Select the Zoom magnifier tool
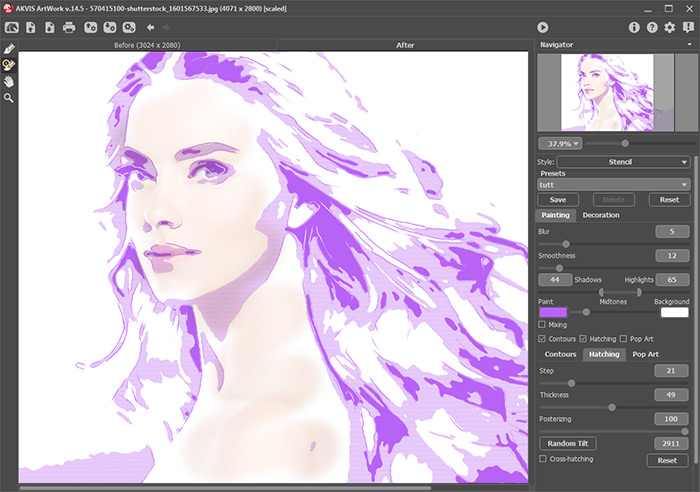Viewport: 700px width, 492px height. [x=9, y=98]
